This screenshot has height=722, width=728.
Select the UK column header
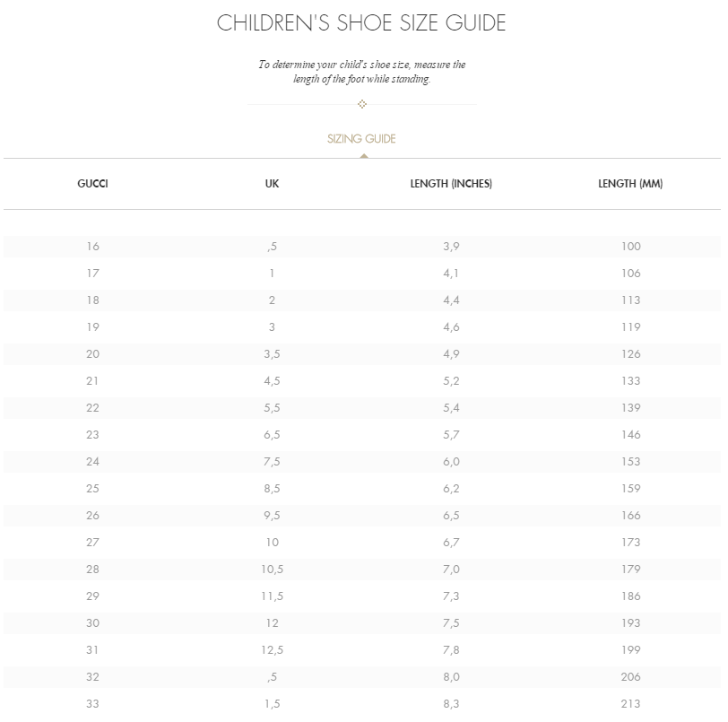[x=272, y=184]
